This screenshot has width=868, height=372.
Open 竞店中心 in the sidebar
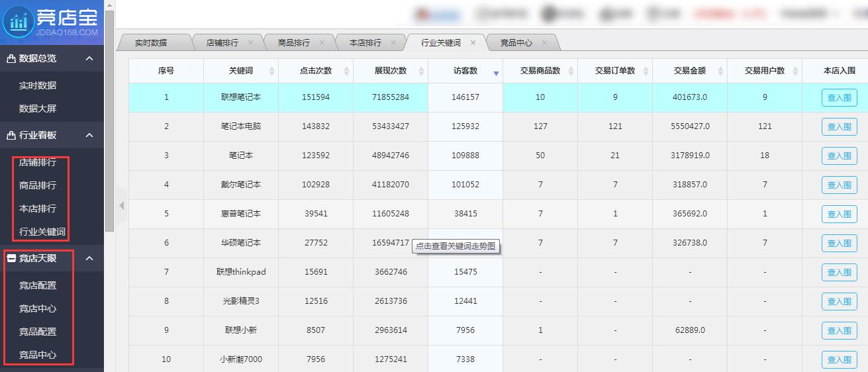point(38,308)
